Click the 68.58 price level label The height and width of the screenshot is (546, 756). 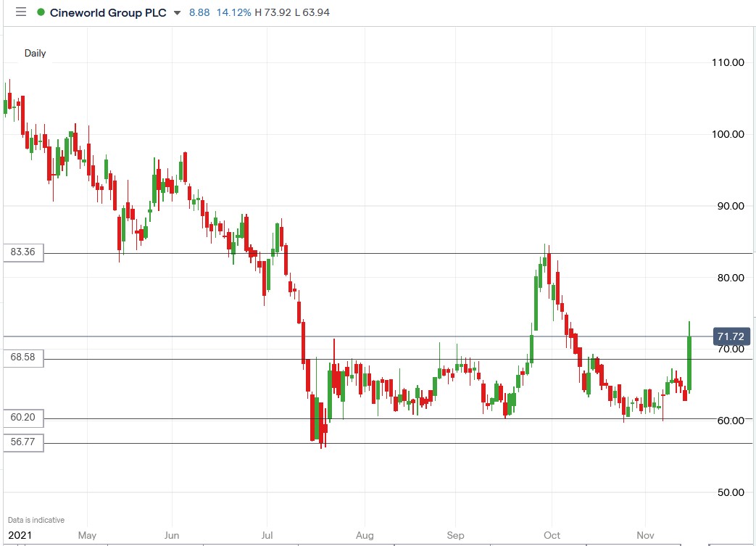coord(22,357)
